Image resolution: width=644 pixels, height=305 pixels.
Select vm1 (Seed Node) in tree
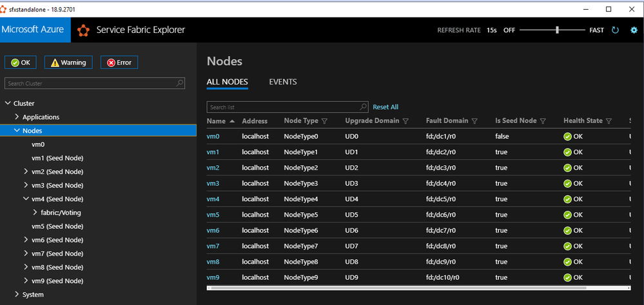(57, 158)
